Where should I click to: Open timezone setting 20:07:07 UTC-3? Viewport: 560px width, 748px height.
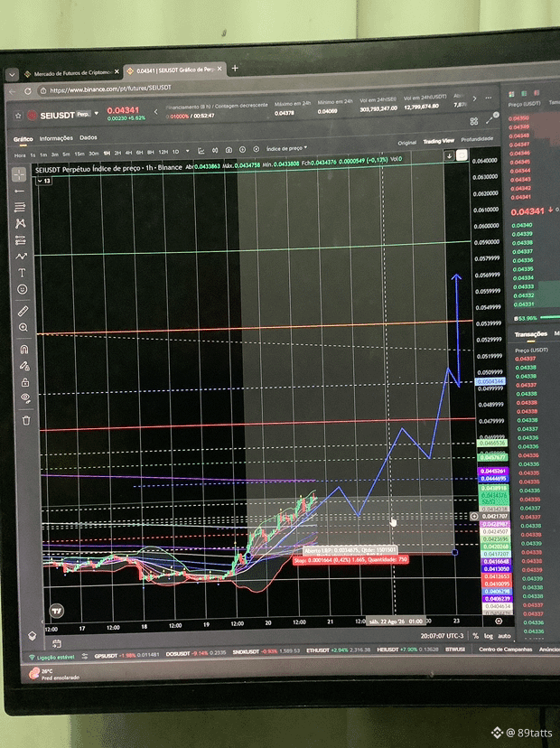coord(443,636)
